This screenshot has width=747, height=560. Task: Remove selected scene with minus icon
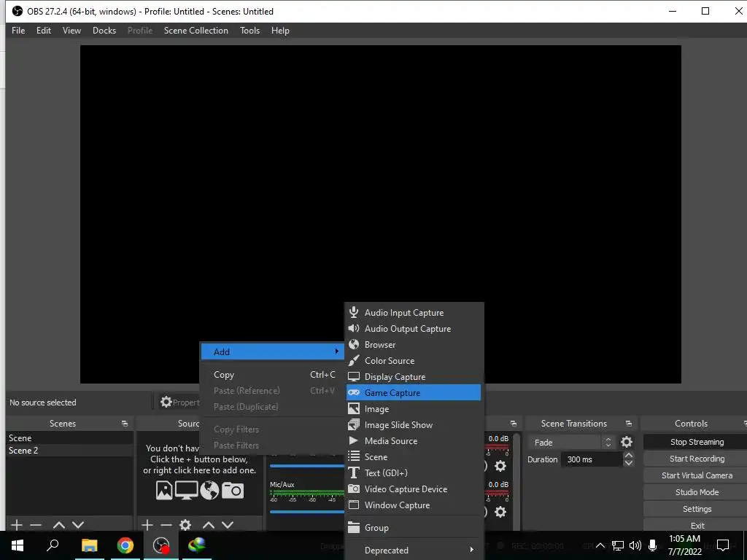tap(36, 525)
